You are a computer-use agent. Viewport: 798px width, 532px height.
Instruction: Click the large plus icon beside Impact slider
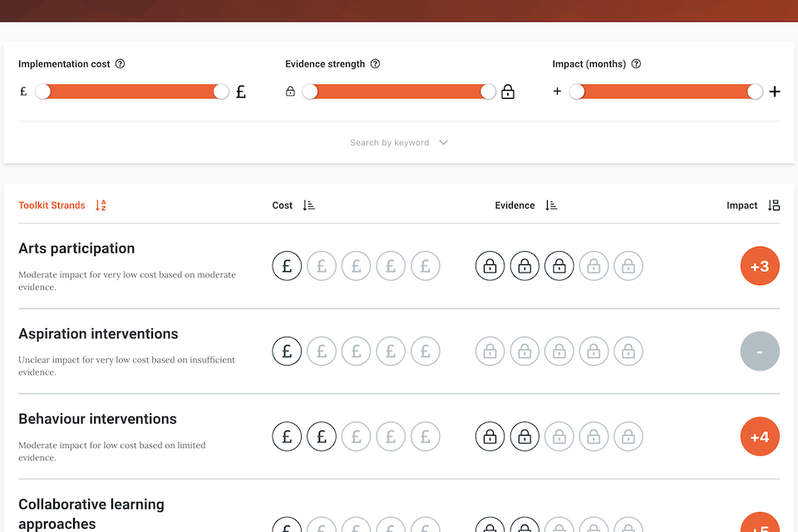(775, 92)
